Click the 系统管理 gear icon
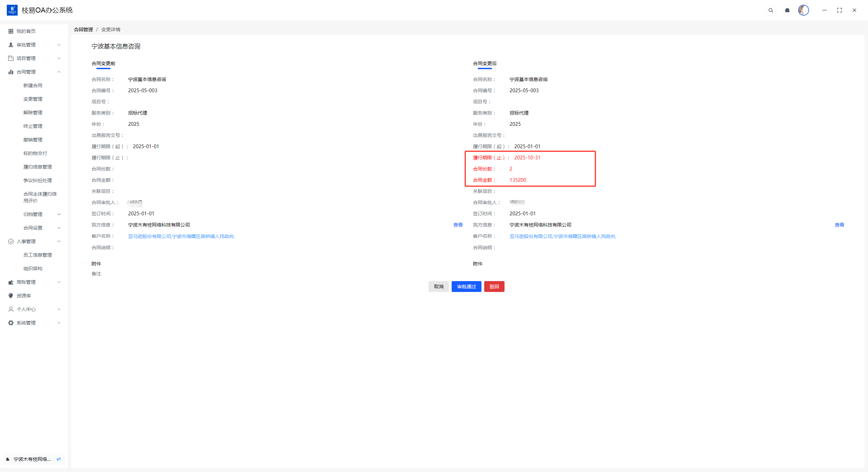Image resolution: width=868 pixels, height=472 pixels. (11, 323)
